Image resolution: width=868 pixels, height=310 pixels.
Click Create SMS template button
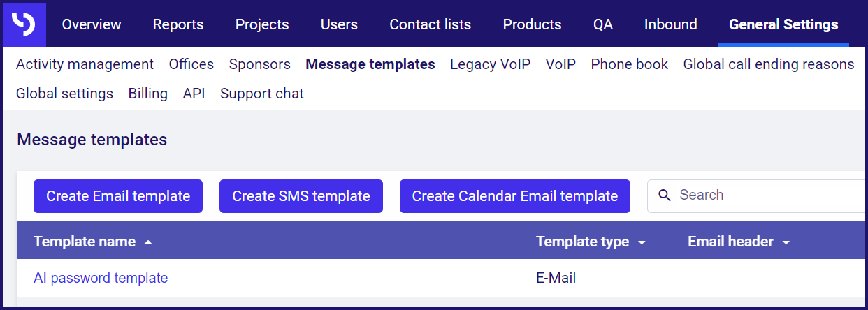point(301,196)
